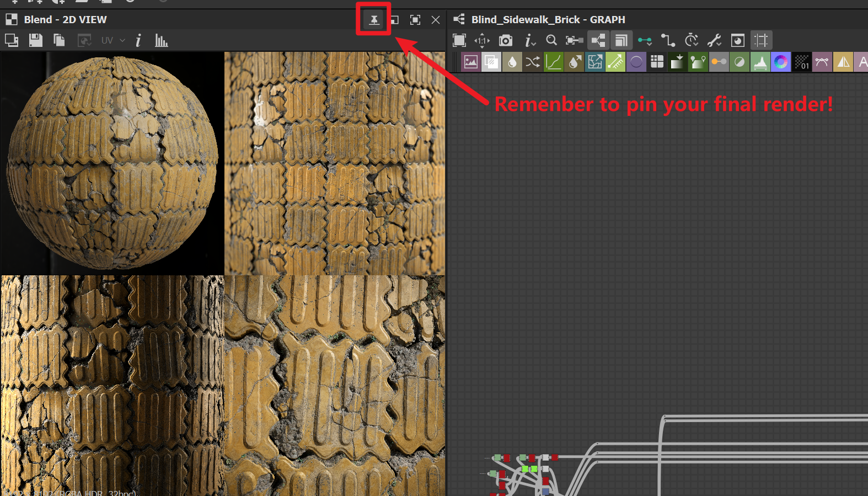Toggle the graph link display mode

pyautogui.click(x=598, y=40)
